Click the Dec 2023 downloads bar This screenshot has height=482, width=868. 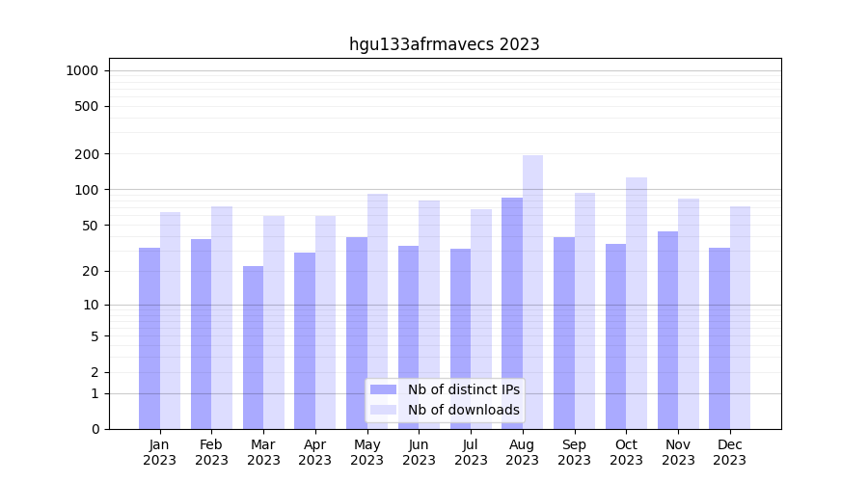[740, 317]
